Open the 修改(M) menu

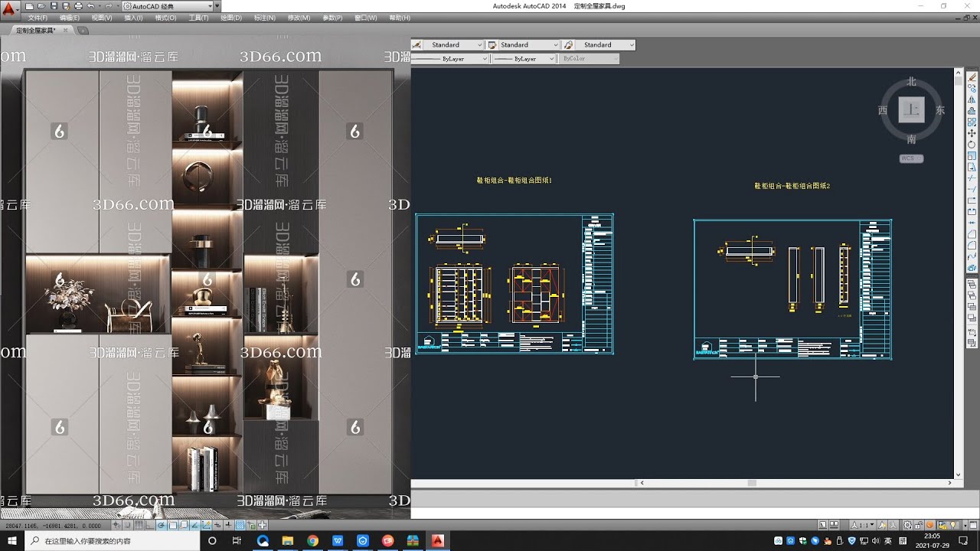point(299,18)
